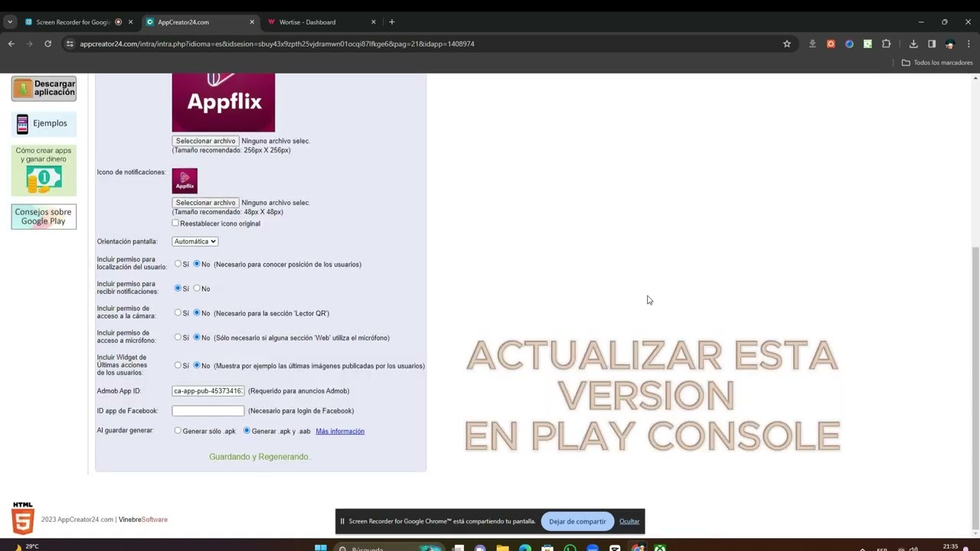View site information icon in address bar

[x=70, y=44]
